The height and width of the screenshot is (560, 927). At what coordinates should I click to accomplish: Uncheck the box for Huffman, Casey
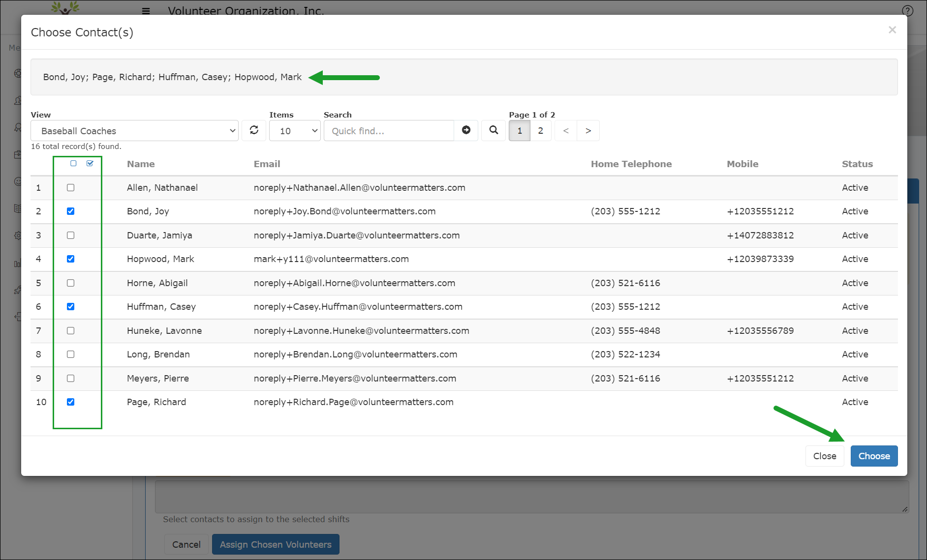[x=71, y=307]
